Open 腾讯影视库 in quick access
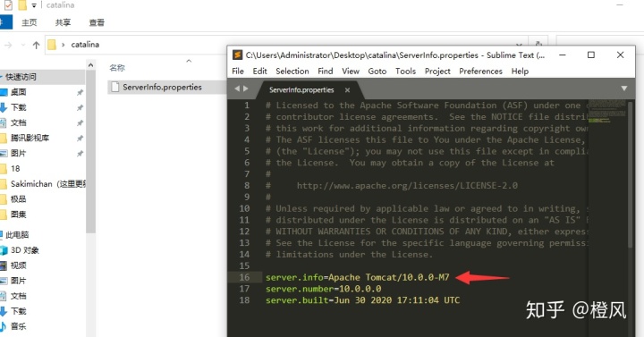 tap(30, 138)
